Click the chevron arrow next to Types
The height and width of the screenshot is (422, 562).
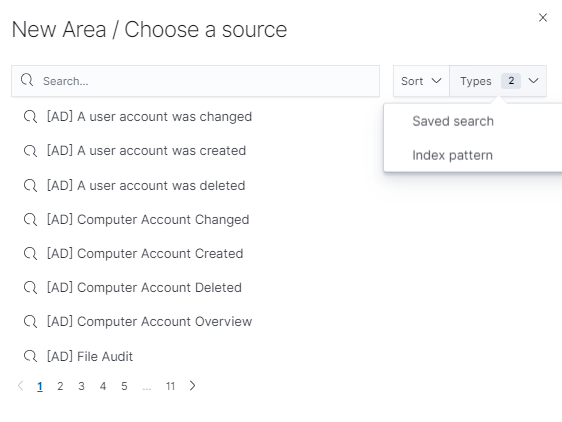533,81
